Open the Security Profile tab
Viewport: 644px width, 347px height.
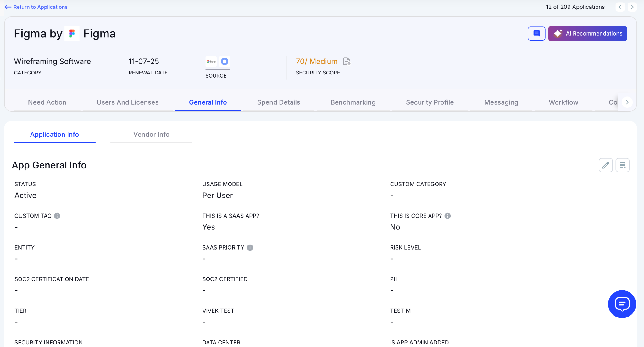tap(430, 102)
